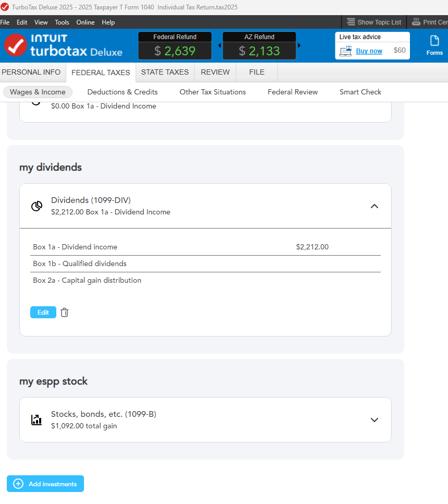448x504 pixels.
Task: Click the Add investments button
Action: point(45,484)
